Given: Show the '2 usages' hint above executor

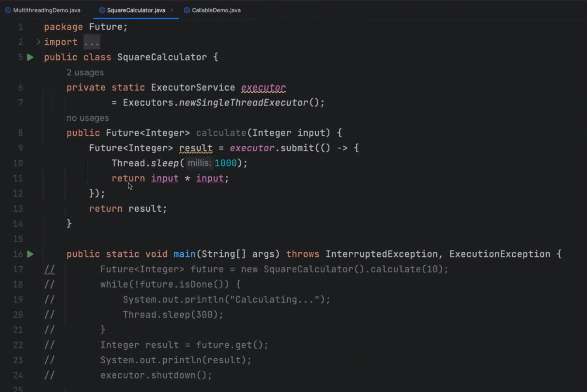Looking at the screenshot, I should (85, 73).
